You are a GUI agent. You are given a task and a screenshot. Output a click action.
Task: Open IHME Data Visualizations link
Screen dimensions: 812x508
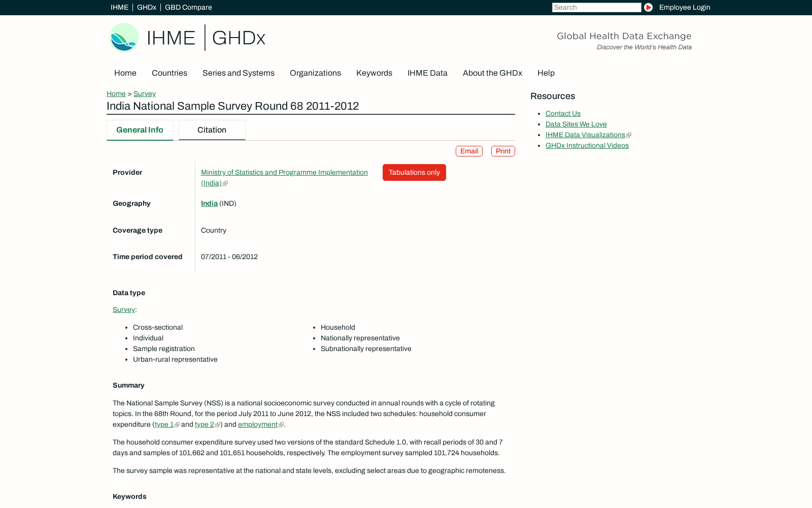585,135
